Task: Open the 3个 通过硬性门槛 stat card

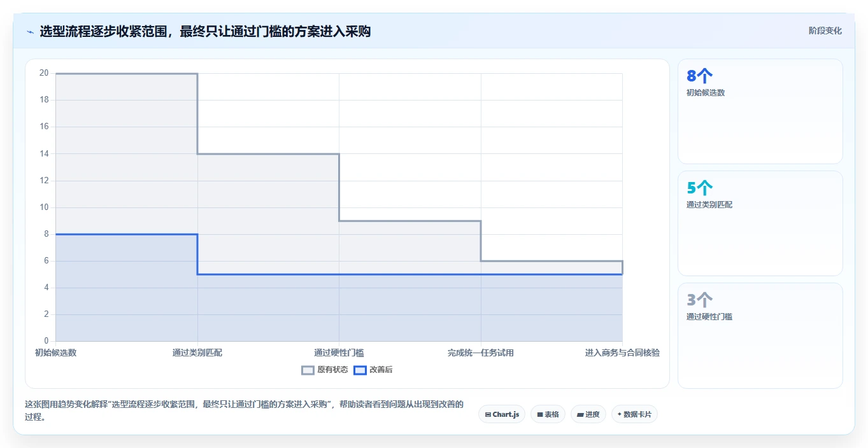Action: pyautogui.click(x=760, y=335)
